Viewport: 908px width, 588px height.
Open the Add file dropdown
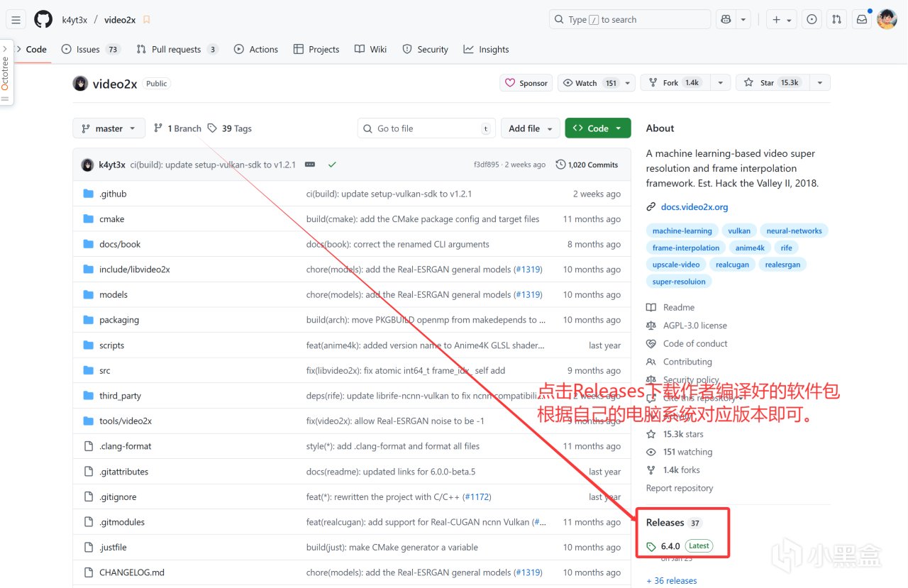(531, 128)
